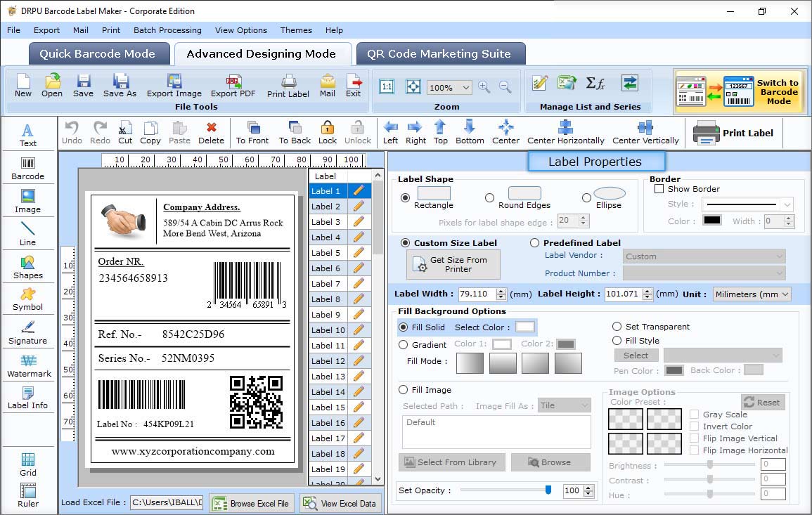Create a New label file
Image resolution: width=812 pixels, height=515 pixels.
coord(22,86)
